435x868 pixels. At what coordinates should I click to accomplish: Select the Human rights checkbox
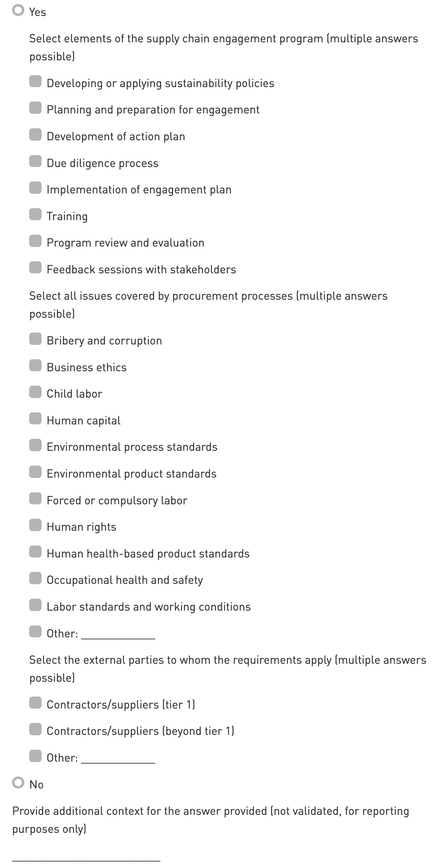pos(35,526)
